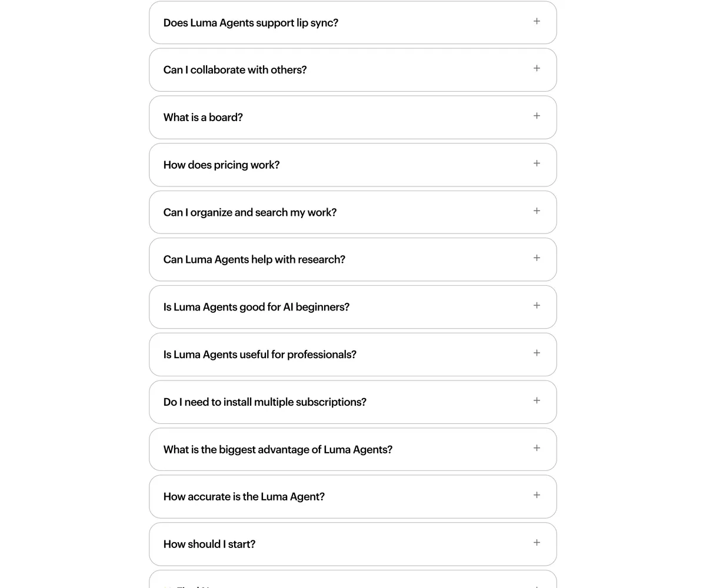Viewport: 706px width, 588px height.
Task: Open "Is Luma Agents good for AI beginners?" title
Action: pyautogui.click(x=257, y=308)
